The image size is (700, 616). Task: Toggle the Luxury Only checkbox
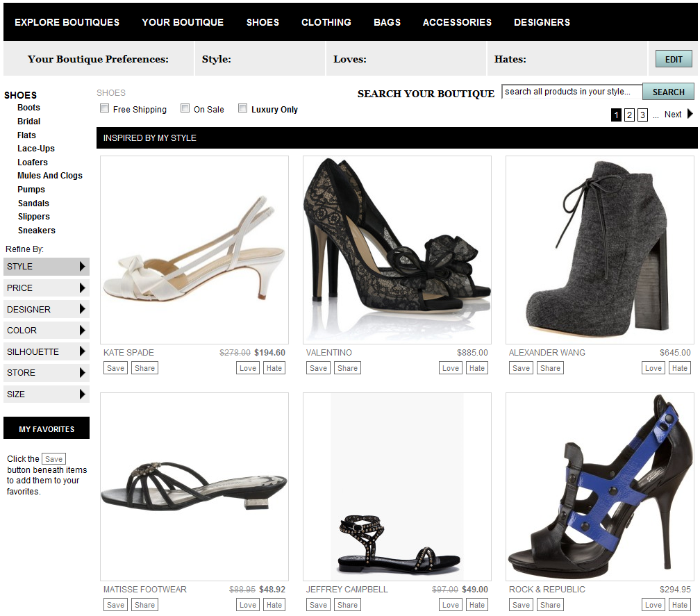tap(243, 108)
